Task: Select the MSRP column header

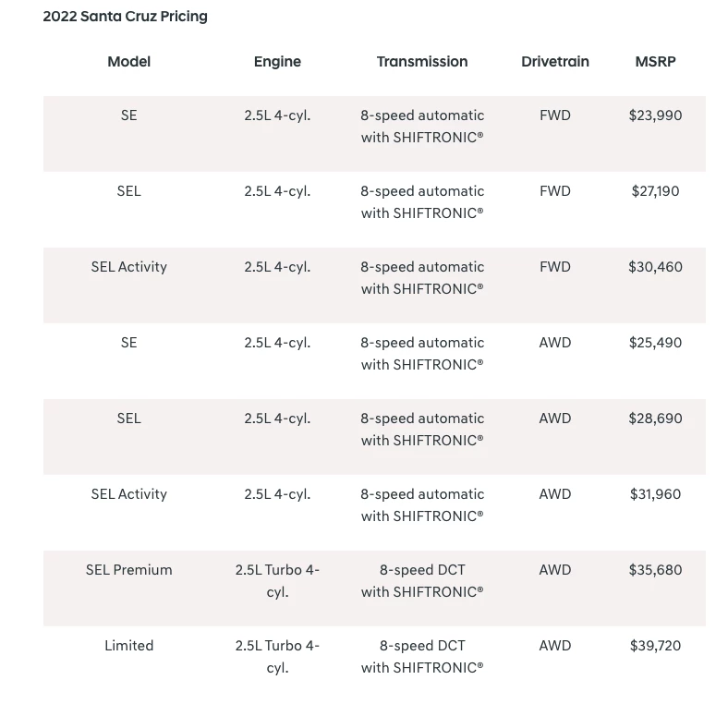Action: [655, 62]
